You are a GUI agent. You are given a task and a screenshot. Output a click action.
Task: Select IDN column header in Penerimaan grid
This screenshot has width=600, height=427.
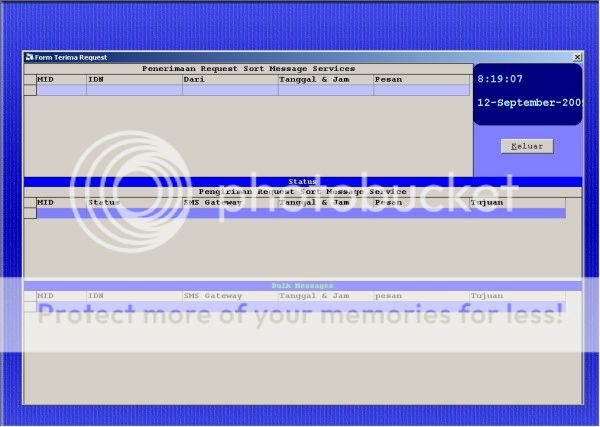click(x=134, y=80)
